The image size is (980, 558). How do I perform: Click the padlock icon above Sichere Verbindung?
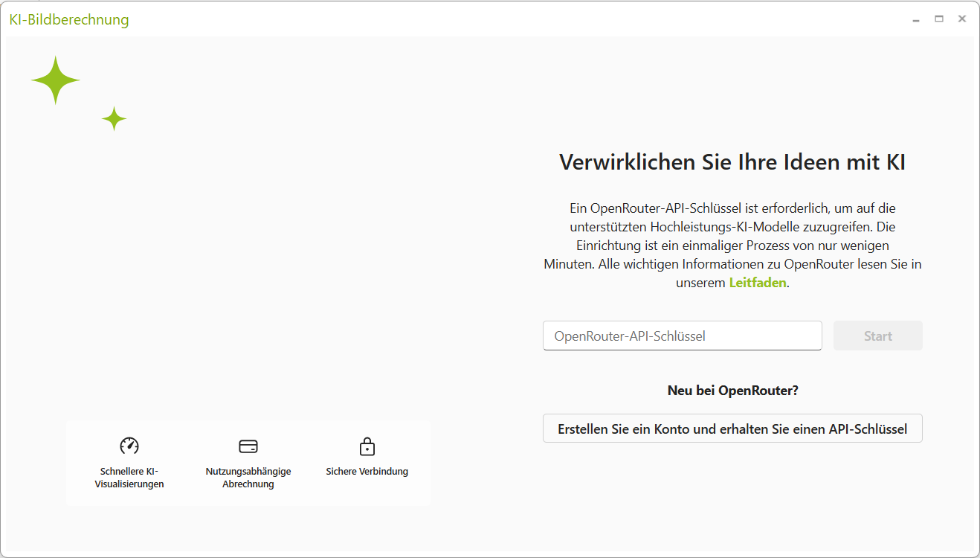point(367,446)
